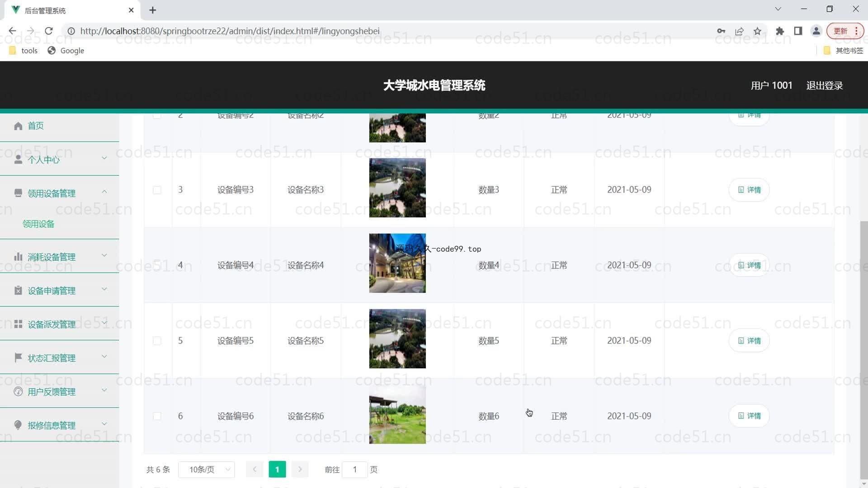Open the 状态汇报管理 menu label
Image resolution: width=868 pixels, height=488 pixels.
52,358
